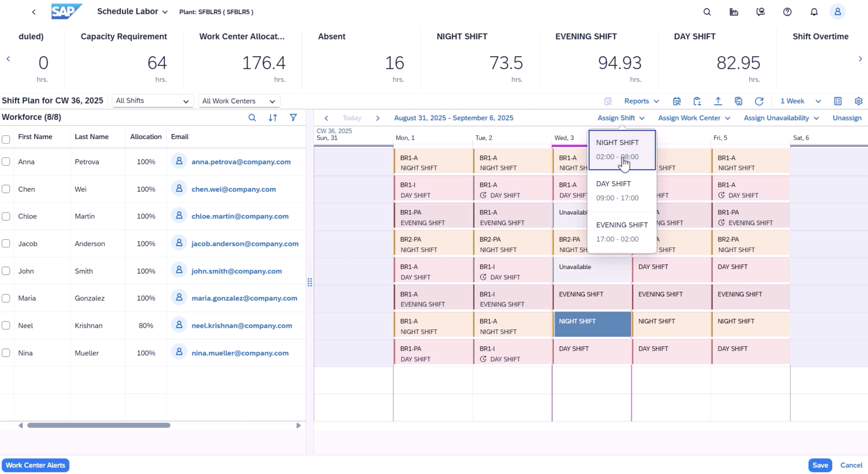
Task: Open the All Shifts dropdown
Action: 153,101
